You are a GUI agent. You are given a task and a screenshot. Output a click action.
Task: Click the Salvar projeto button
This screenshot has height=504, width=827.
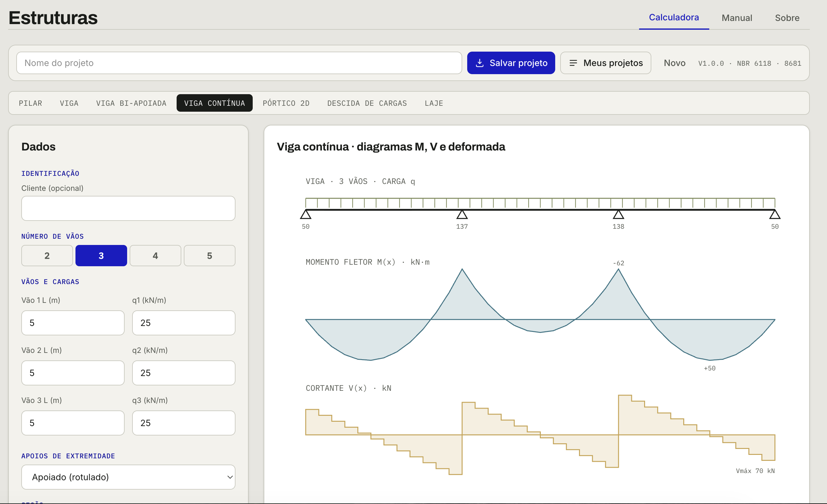point(511,63)
